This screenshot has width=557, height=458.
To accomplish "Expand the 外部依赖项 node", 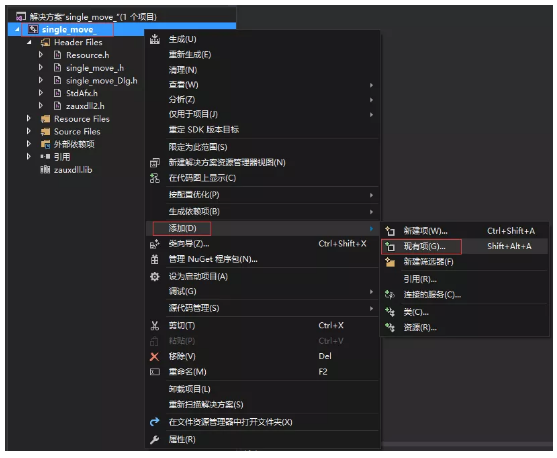I will tap(28, 144).
